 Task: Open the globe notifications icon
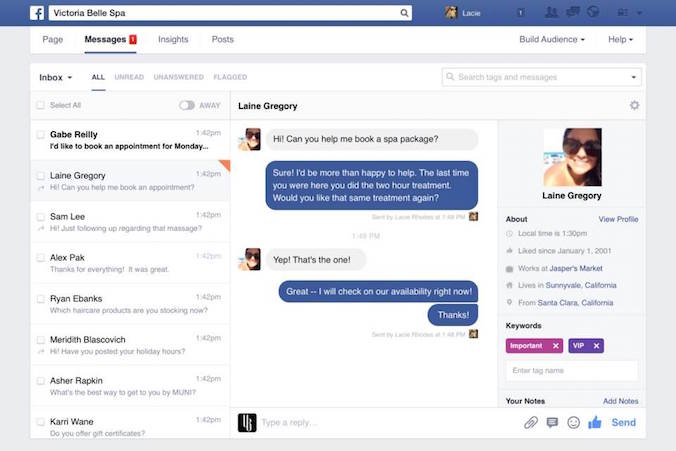point(593,12)
